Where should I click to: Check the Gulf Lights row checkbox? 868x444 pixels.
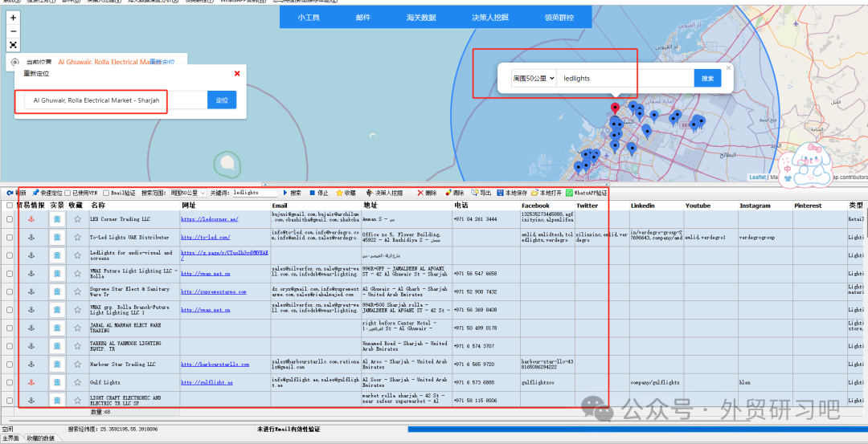coord(10,383)
